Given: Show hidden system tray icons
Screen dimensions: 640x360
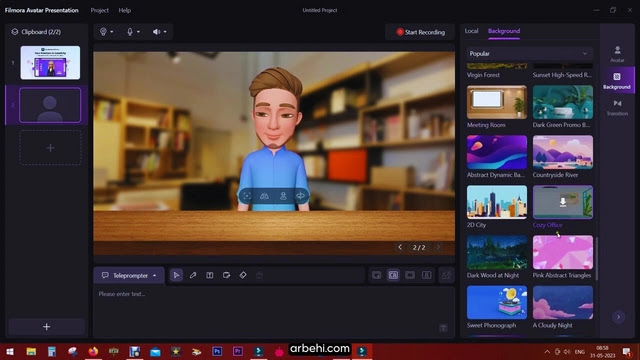Looking at the screenshot, I should click(547, 351).
